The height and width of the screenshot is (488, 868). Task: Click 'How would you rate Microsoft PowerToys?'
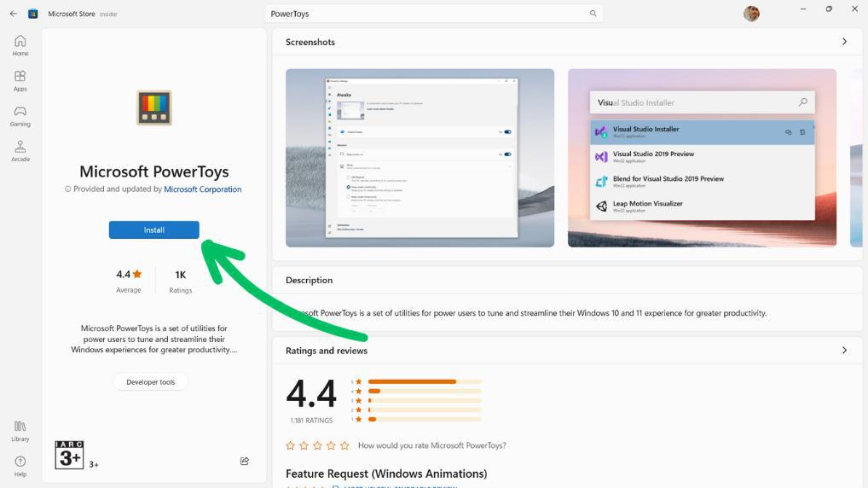(x=431, y=445)
